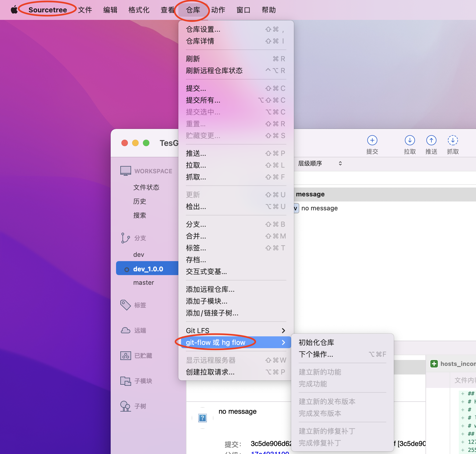Click the Fetch (抓取) toolbar icon

453,140
